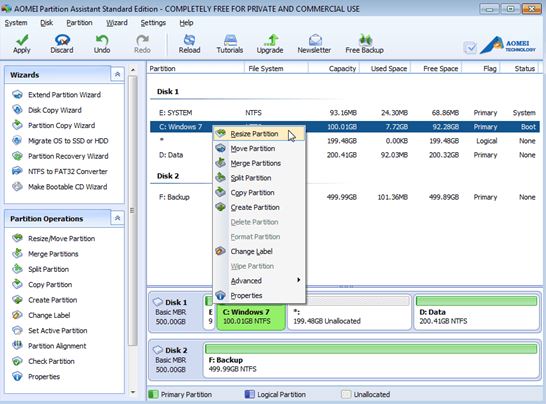Collapse the Wizards panel
546x404 pixels.
tap(117, 74)
